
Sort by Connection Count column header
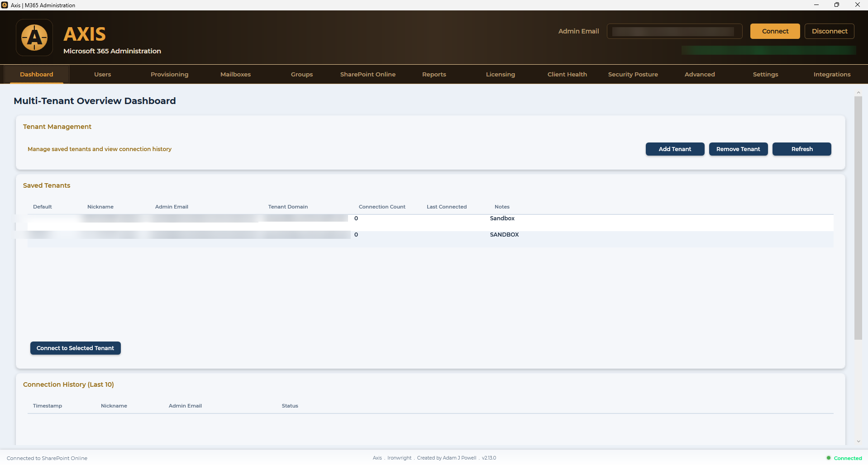382,207
